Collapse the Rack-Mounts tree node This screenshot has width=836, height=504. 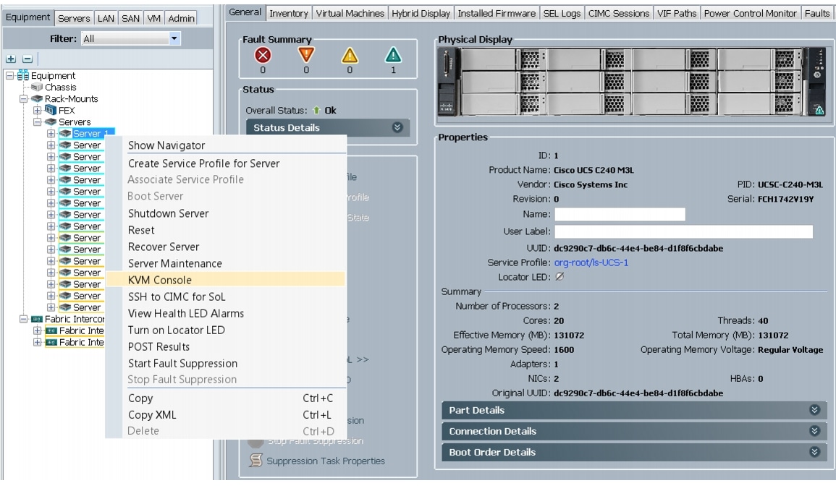23,98
